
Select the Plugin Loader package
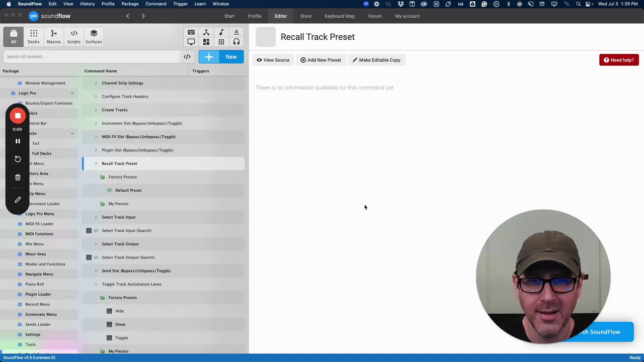click(38, 294)
